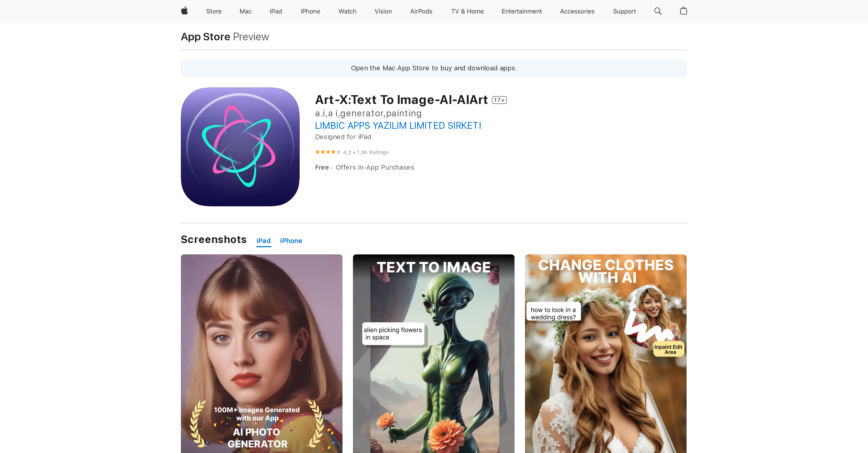The height and width of the screenshot is (453, 868).
Task: Open LIMBIC APPS YAZILIM LIMITED SIRKETI developer page
Action: 398,125
